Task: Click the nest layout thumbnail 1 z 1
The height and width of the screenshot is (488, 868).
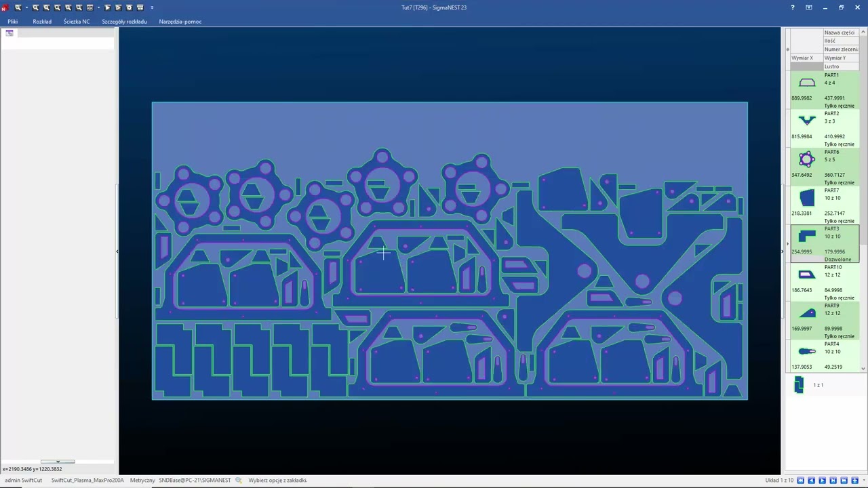Action: [x=799, y=385]
